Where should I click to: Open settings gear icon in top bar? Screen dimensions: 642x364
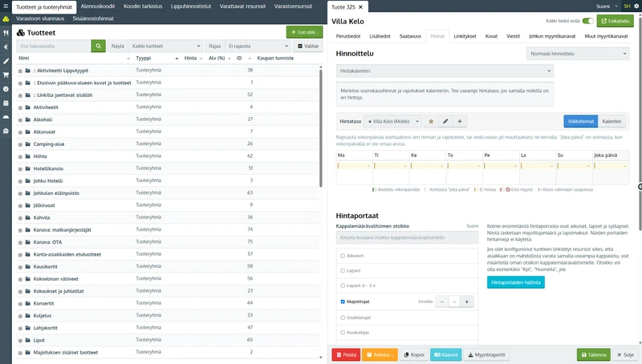coord(636,6)
